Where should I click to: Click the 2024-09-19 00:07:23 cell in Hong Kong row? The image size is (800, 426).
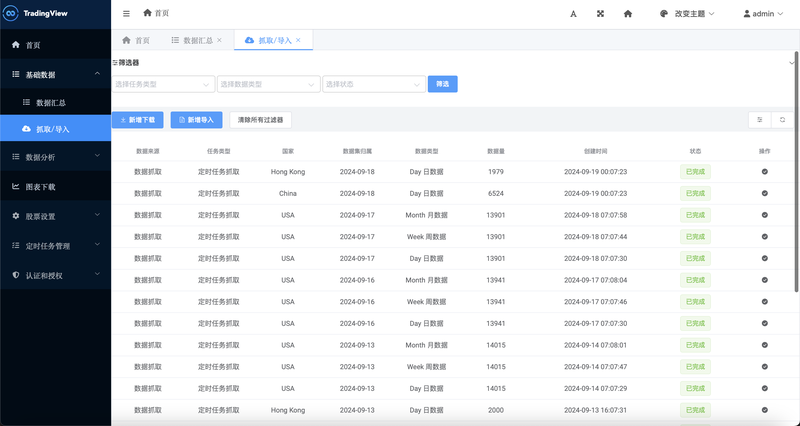tap(595, 172)
